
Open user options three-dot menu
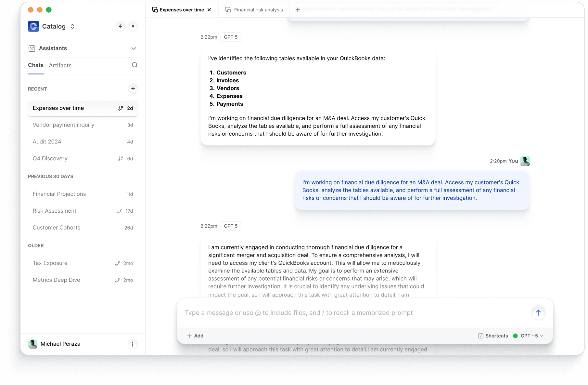tap(133, 344)
